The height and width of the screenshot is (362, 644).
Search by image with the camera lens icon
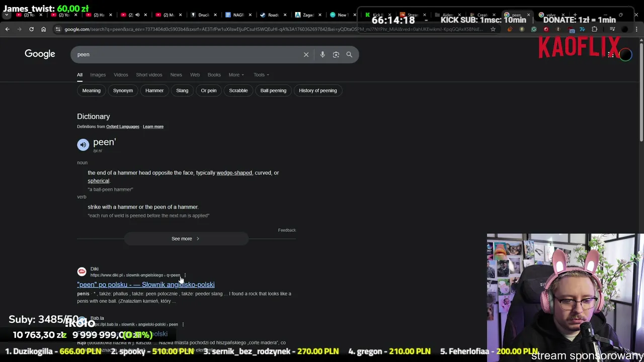pyautogui.click(x=336, y=54)
